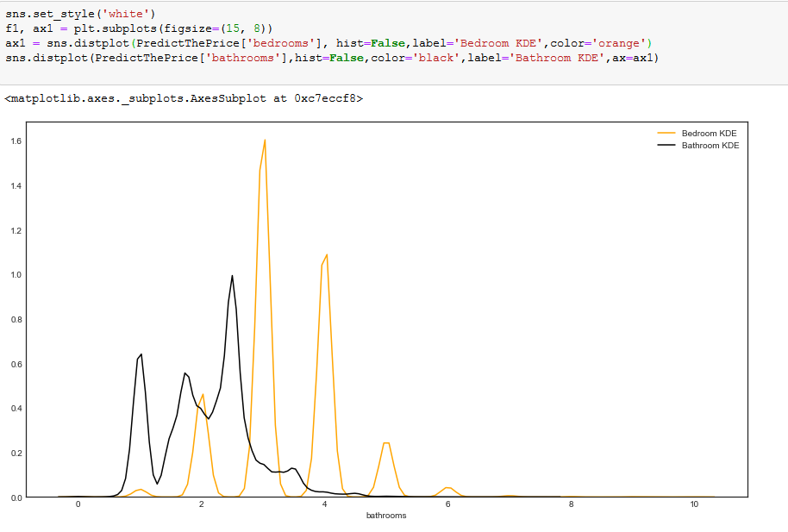Image resolution: width=788 pixels, height=532 pixels.
Task: Click the x-axis tick label 0
Action: tap(78, 504)
